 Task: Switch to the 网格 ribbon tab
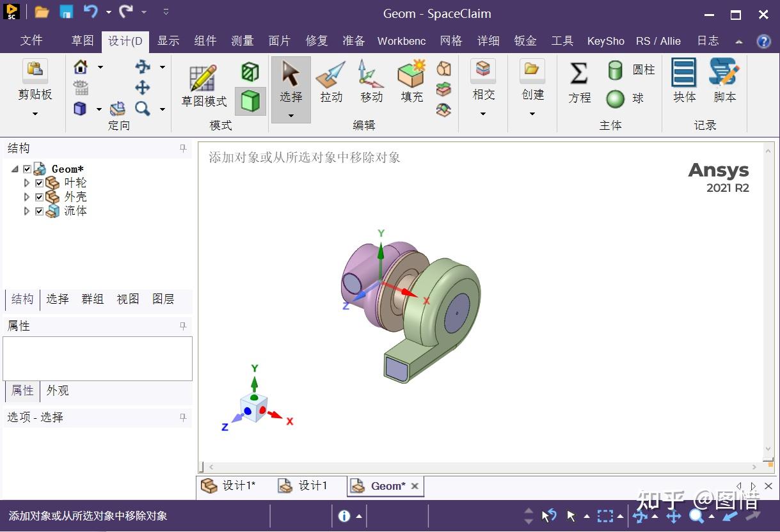tap(451, 40)
